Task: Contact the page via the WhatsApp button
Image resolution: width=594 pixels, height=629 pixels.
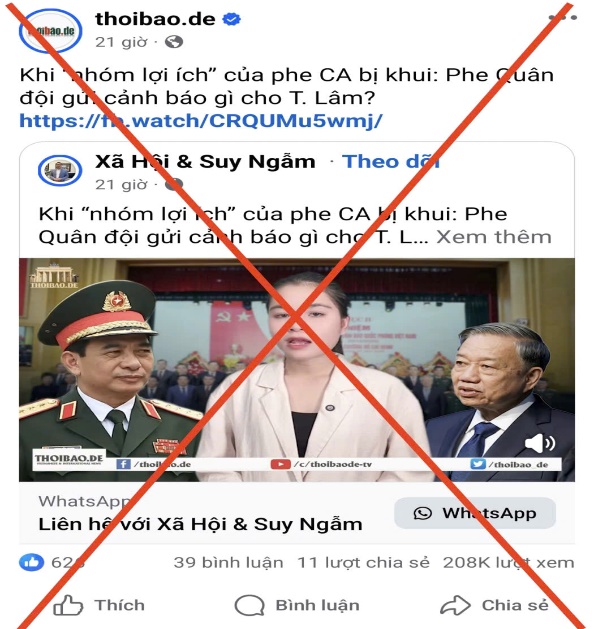Action: tap(475, 513)
